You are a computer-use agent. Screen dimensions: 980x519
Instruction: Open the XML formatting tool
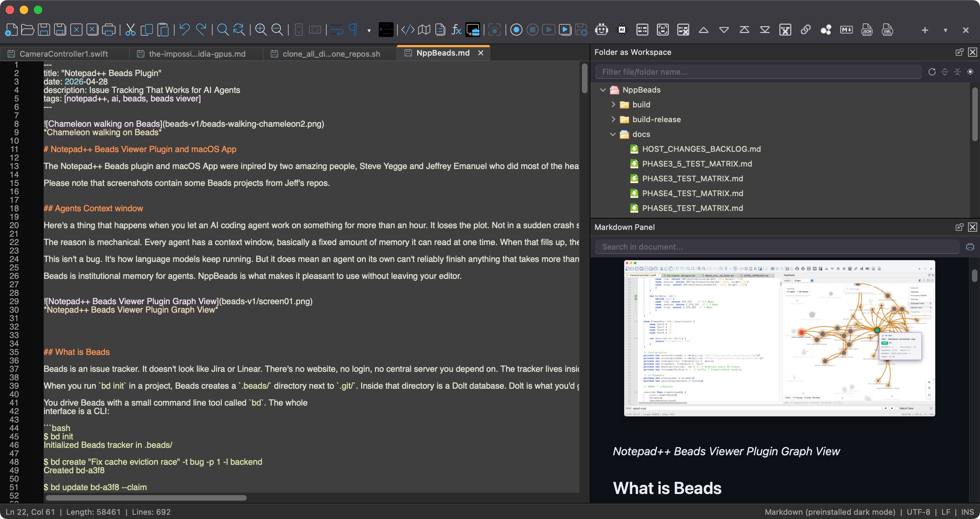pos(887,30)
